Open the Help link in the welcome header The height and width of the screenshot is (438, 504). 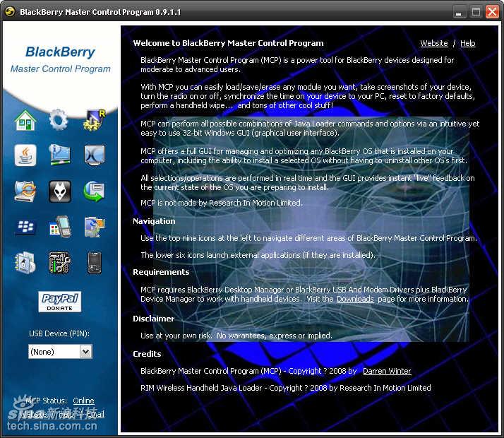[468, 43]
